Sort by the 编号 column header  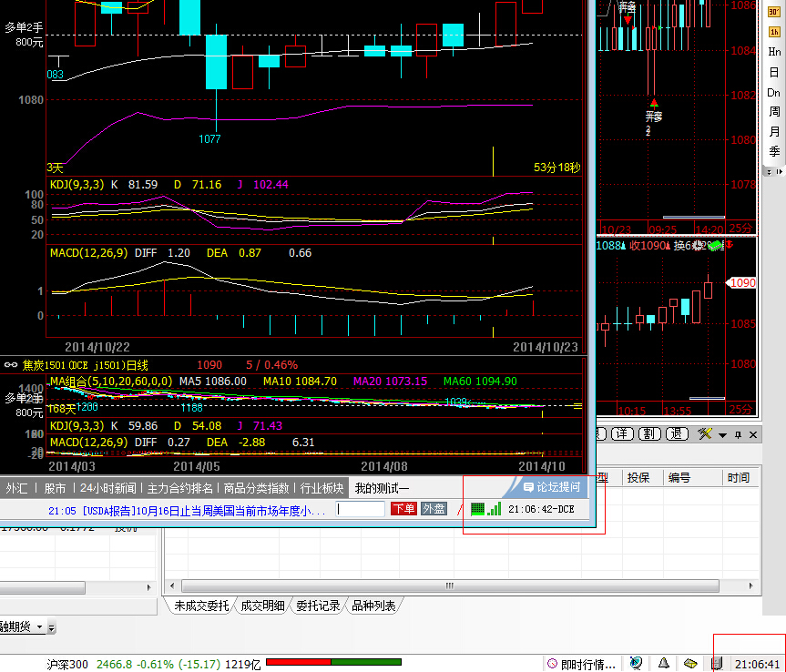[679, 478]
